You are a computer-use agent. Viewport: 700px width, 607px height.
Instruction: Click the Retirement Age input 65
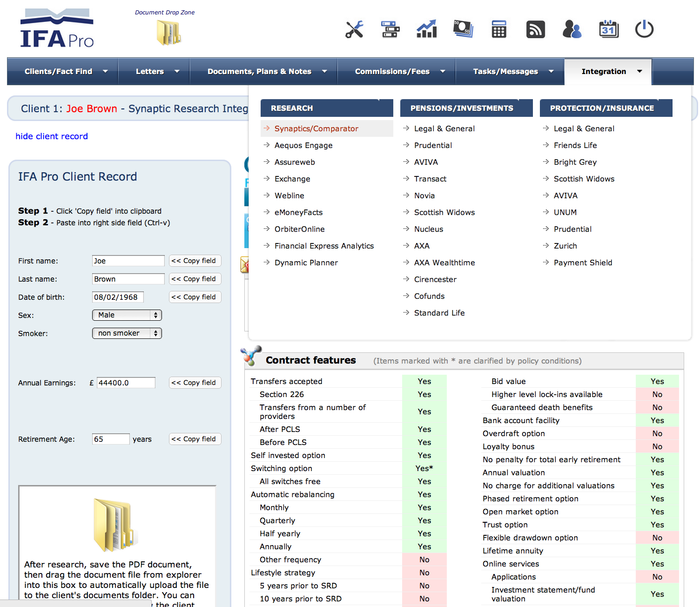[111, 439]
